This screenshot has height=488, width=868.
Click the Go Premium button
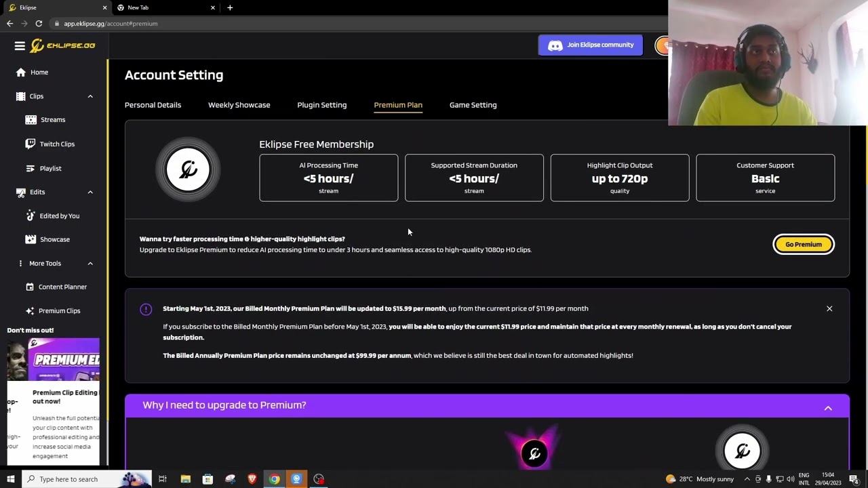coord(804,245)
